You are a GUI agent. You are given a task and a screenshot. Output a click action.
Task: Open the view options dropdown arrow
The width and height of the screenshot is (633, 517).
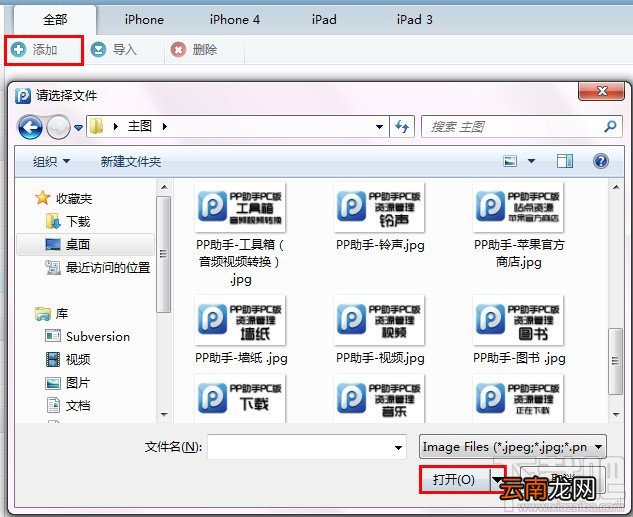pyautogui.click(x=531, y=161)
